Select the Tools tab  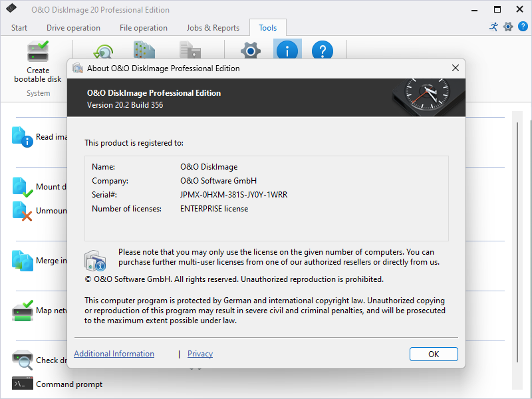coord(268,28)
